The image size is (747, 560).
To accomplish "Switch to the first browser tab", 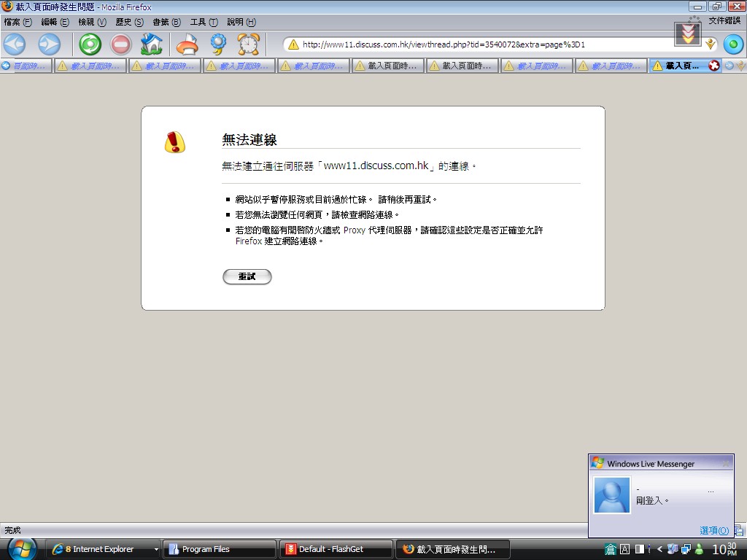I will point(28,66).
